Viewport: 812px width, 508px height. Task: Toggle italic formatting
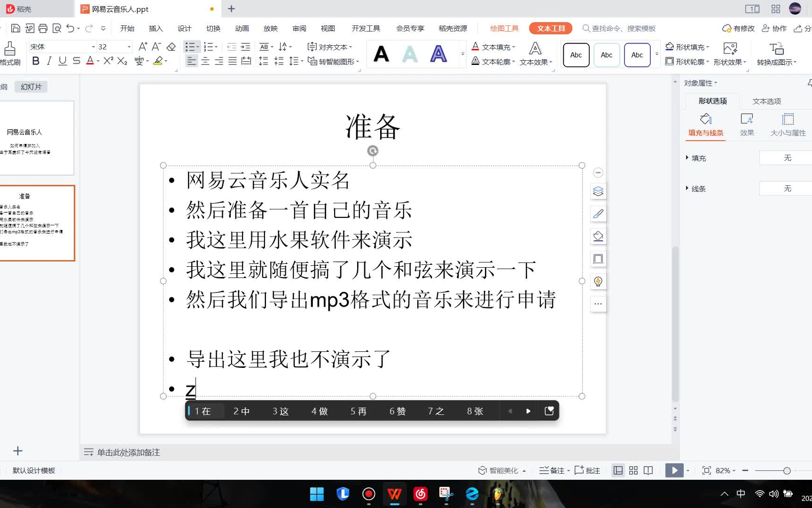click(x=49, y=61)
